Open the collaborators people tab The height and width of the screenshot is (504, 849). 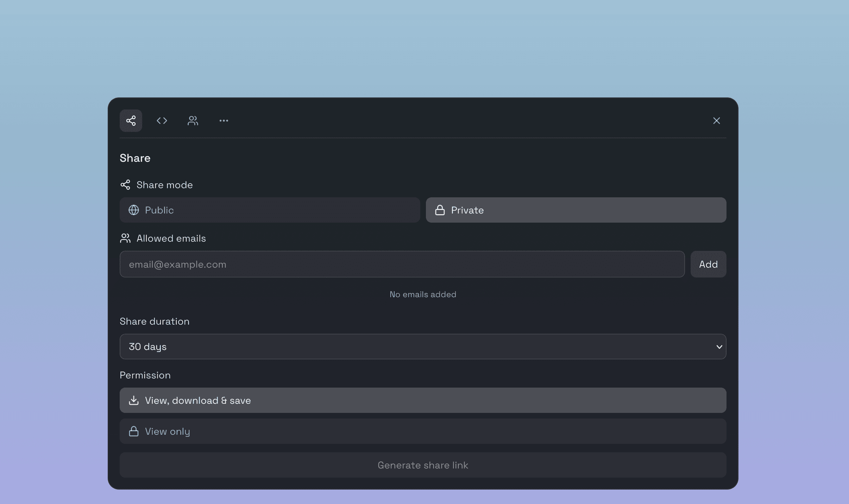coord(193,121)
